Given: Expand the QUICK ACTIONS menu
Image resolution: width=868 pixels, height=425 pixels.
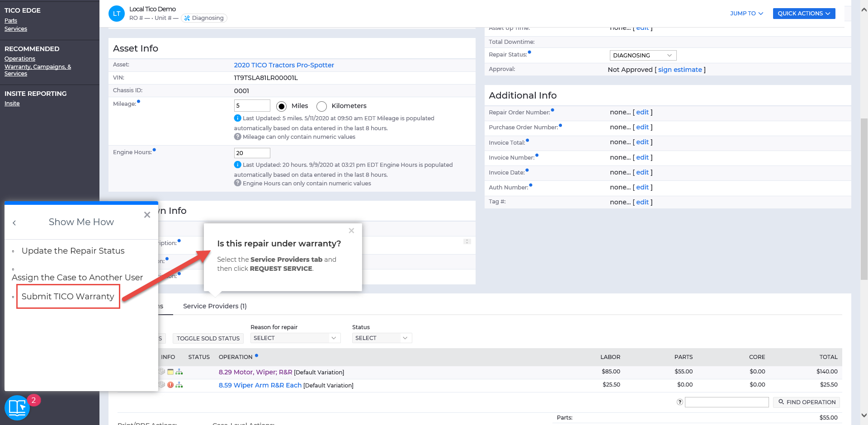Looking at the screenshot, I should [x=804, y=14].
